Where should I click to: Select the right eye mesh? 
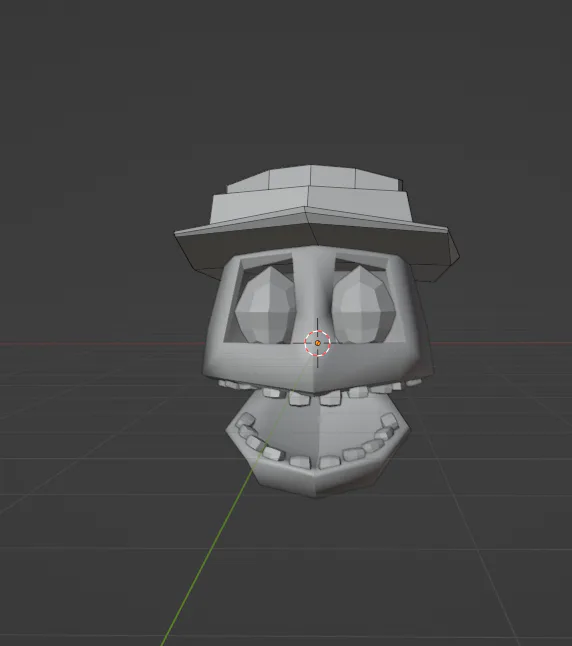363,305
